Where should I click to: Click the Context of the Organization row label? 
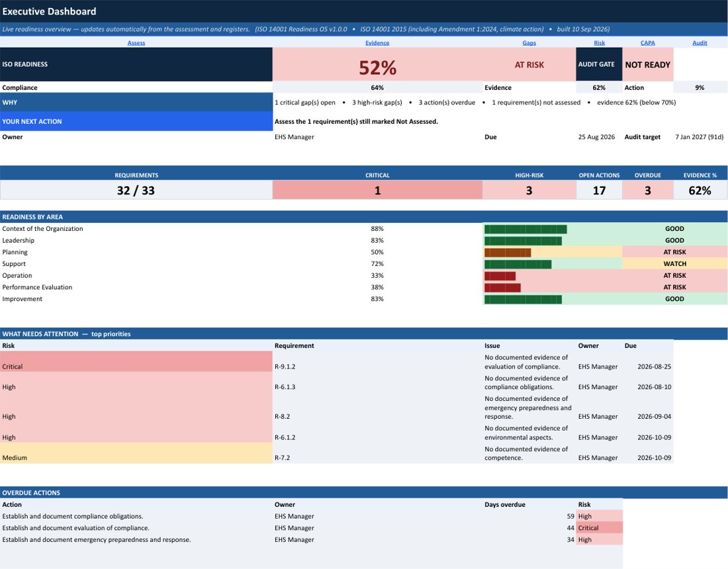click(x=43, y=229)
